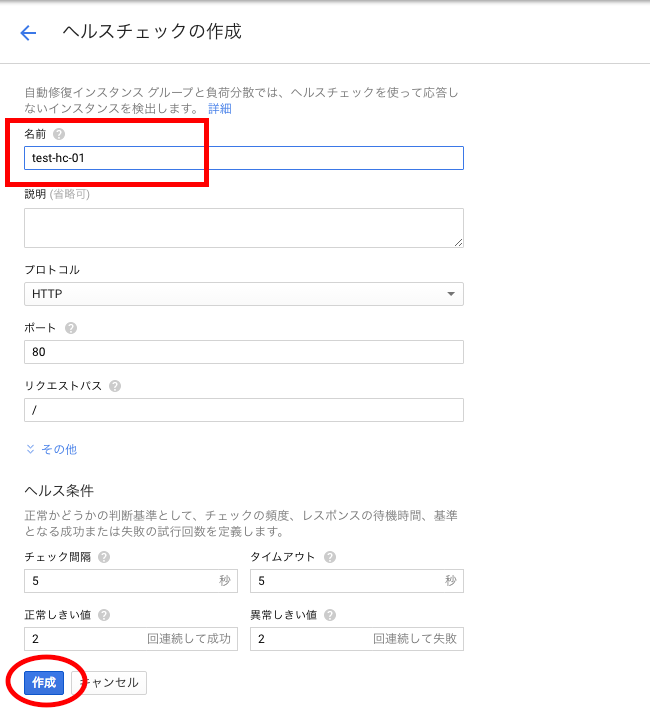Click the ヘルスチェックの作成 page title
This screenshot has height=710, width=650.
[152, 32]
